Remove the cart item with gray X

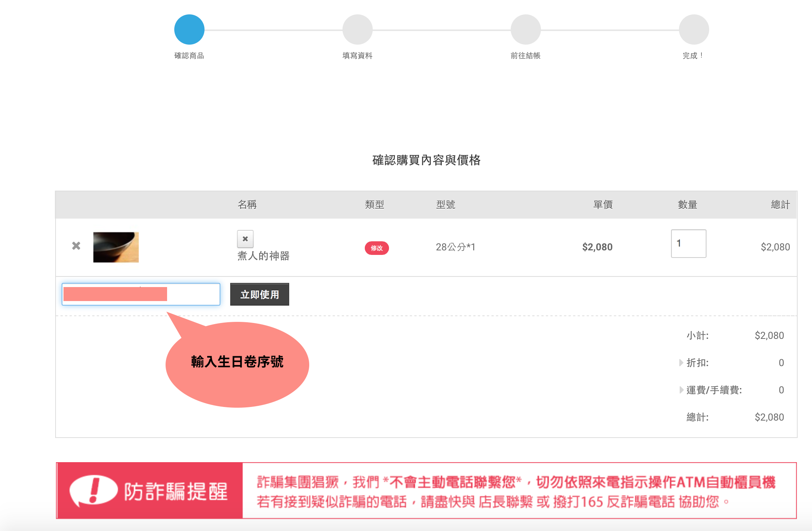pos(76,246)
